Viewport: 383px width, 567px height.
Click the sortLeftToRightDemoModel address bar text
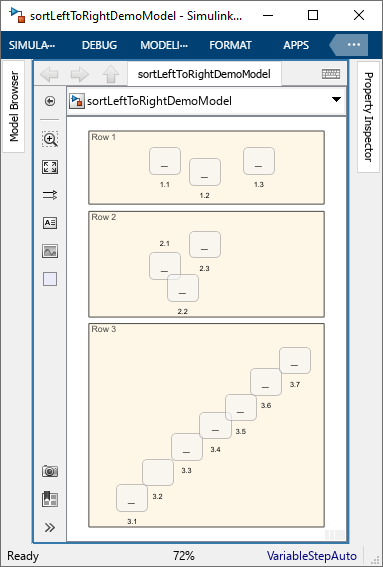tap(159, 101)
